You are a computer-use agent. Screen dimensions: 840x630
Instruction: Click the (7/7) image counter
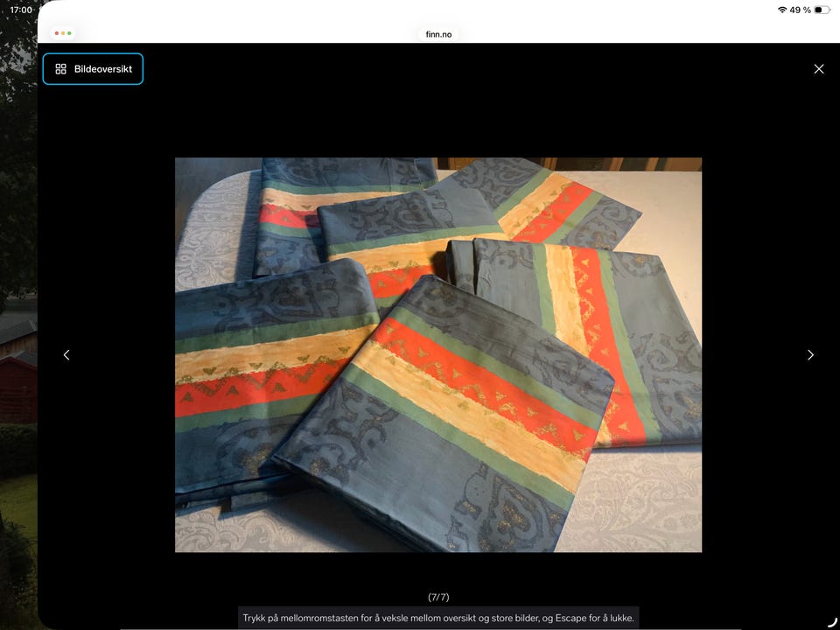pos(438,597)
